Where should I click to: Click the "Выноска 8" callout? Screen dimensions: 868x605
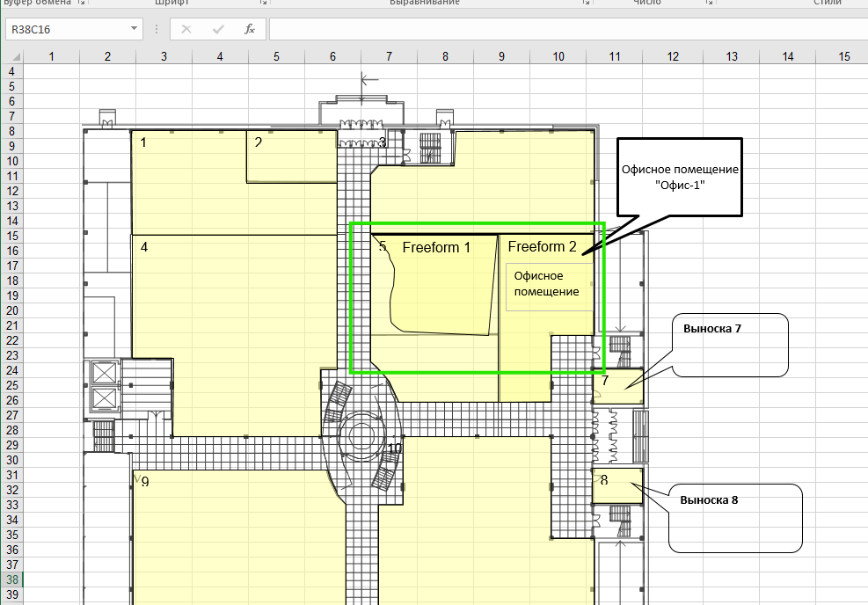coord(735,519)
